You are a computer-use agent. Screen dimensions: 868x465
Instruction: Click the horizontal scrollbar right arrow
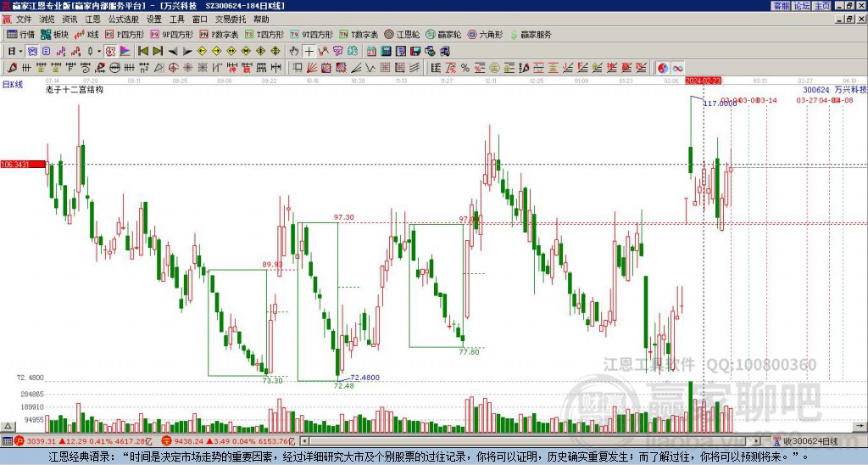757,441
